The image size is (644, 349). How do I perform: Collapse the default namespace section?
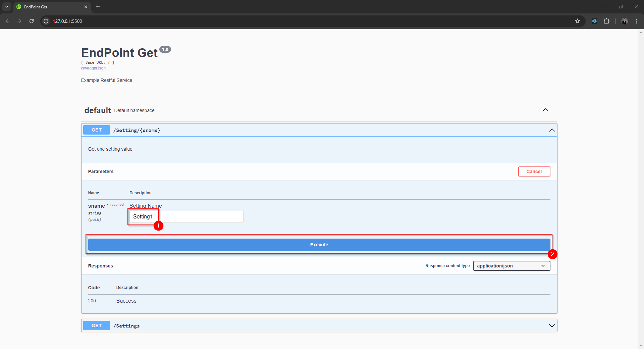pos(545,110)
